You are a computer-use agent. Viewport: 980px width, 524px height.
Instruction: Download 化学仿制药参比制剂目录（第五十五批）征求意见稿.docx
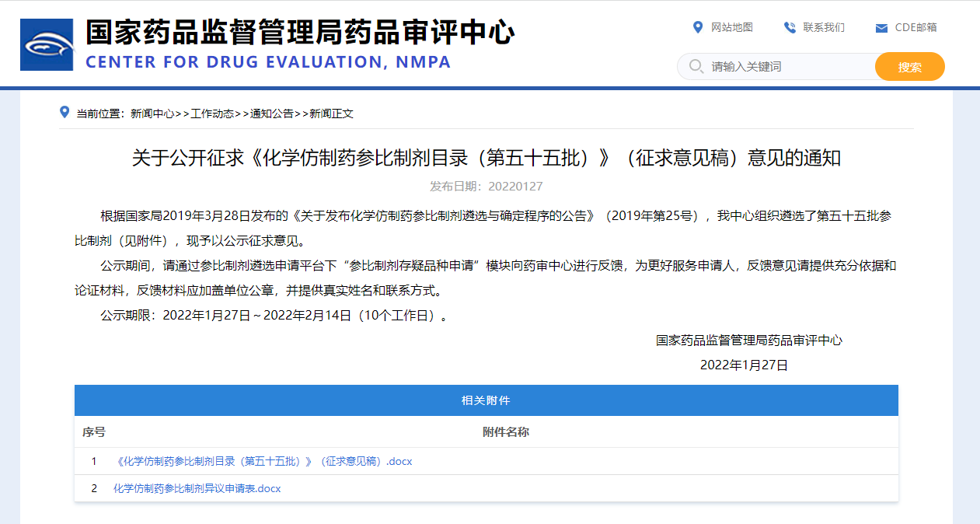263,461
